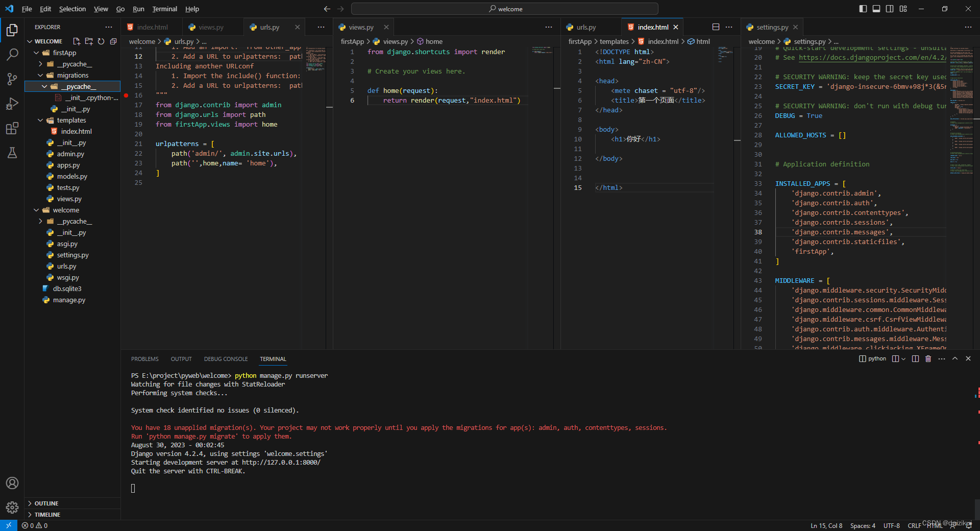Switch to the DEBUG CONSOLE tab

tap(226, 358)
